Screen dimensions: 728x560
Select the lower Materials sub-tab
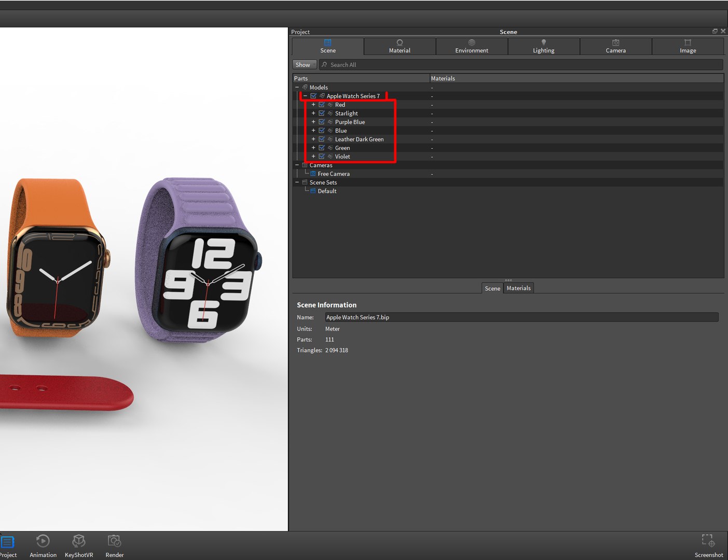point(518,288)
